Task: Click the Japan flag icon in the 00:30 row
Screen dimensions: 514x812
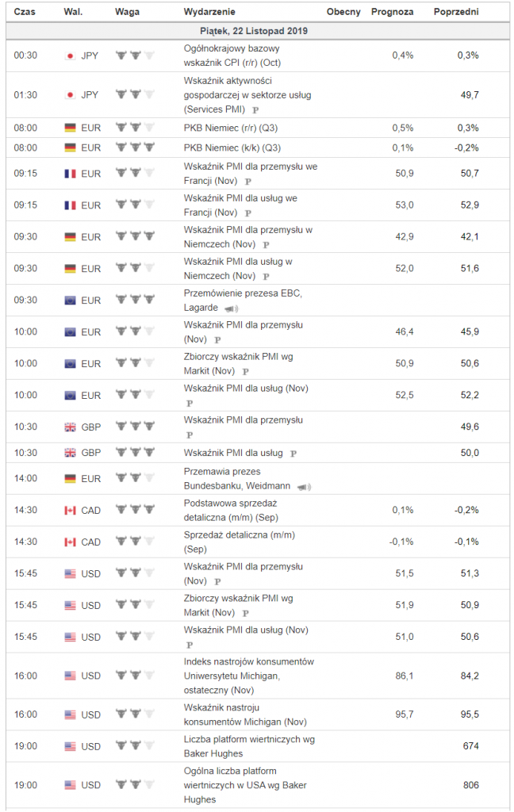Action: coord(70,56)
